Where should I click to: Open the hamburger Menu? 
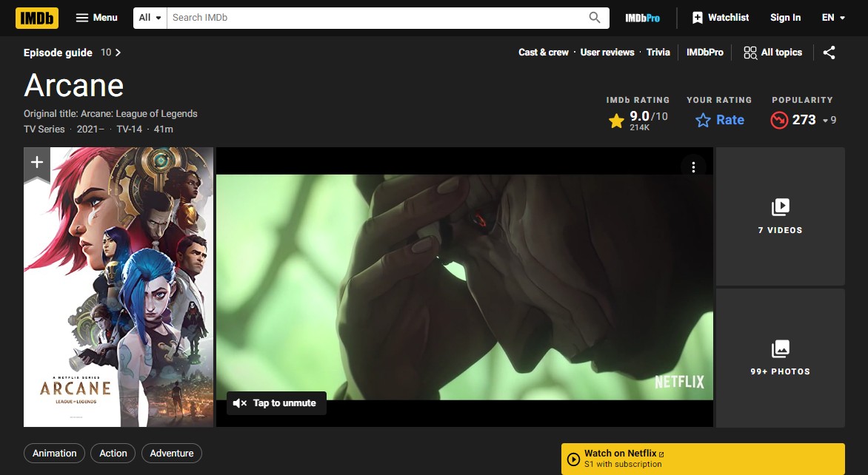[x=96, y=17]
